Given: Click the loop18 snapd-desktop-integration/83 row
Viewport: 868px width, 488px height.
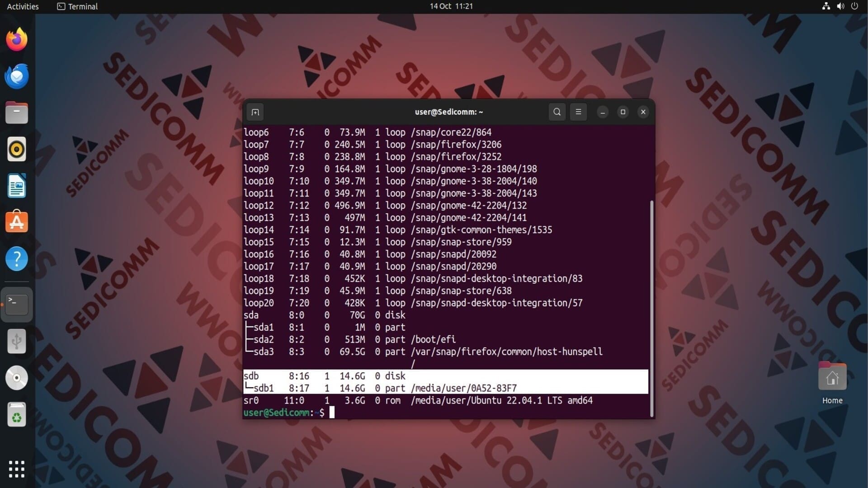Looking at the screenshot, I should click(x=413, y=279).
